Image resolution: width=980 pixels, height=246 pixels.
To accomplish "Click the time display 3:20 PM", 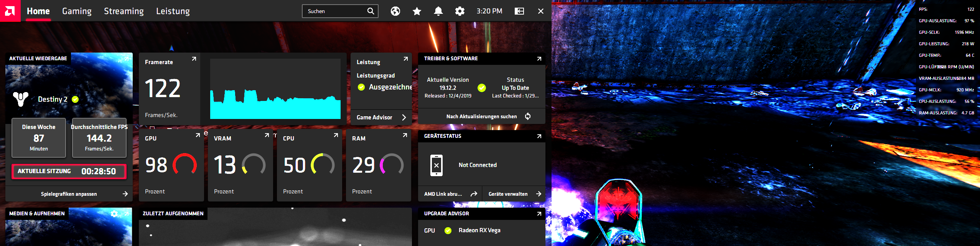I will point(489,11).
